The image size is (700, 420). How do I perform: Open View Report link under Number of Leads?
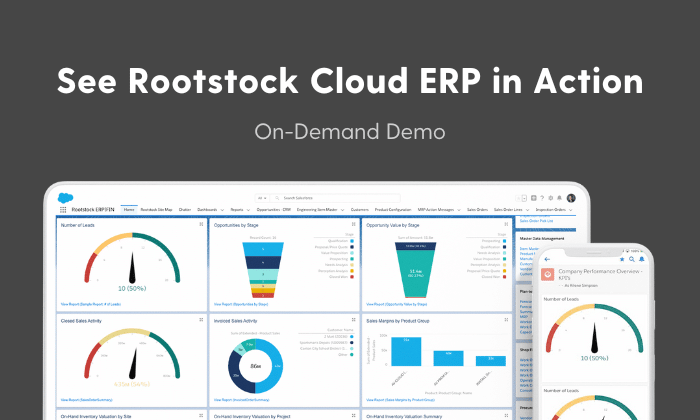(x=91, y=304)
